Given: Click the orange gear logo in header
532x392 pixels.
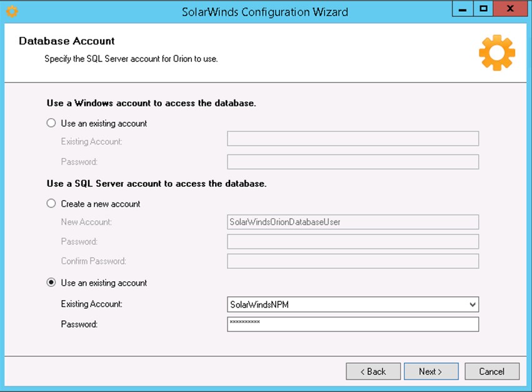Looking at the screenshot, I should pyautogui.click(x=497, y=53).
